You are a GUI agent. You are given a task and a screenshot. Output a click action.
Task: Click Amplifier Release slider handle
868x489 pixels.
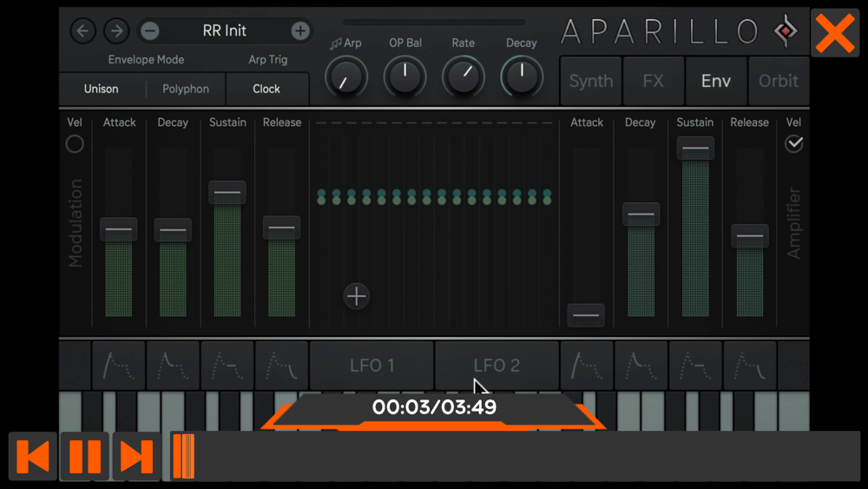pyautogui.click(x=750, y=236)
